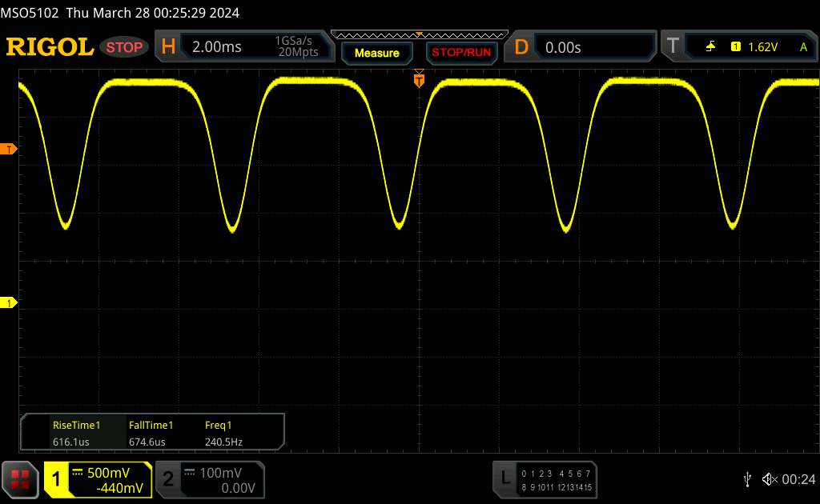Select the 0.00s delay value
The width and height of the screenshot is (820, 504).
click(563, 47)
